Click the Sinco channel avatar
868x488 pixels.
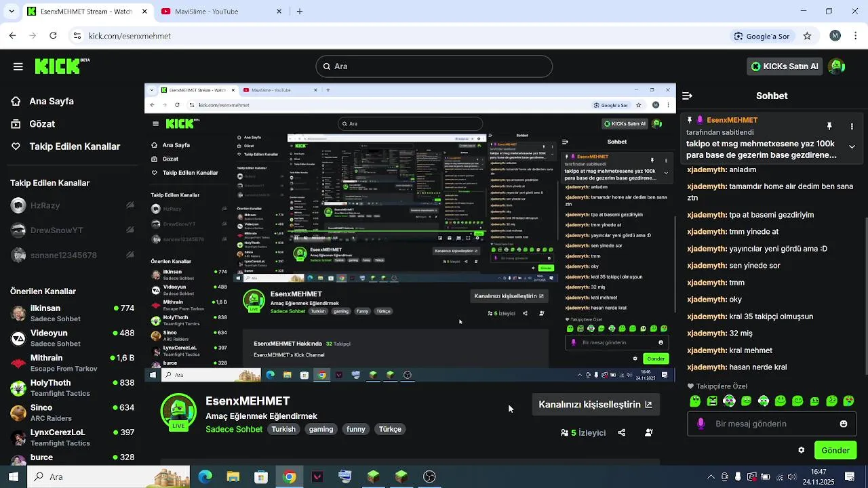point(18,413)
